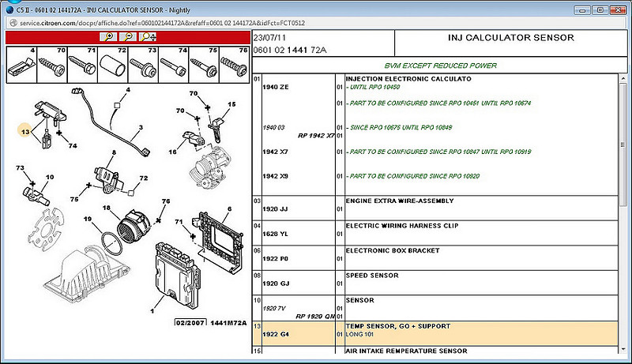Select part number 1922 P0
Viewport: 632px width, 364px height.
(x=275, y=258)
